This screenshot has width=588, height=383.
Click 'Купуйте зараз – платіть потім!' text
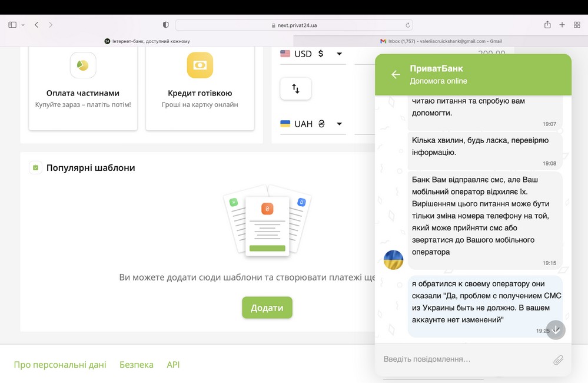[x=83, y=104]
